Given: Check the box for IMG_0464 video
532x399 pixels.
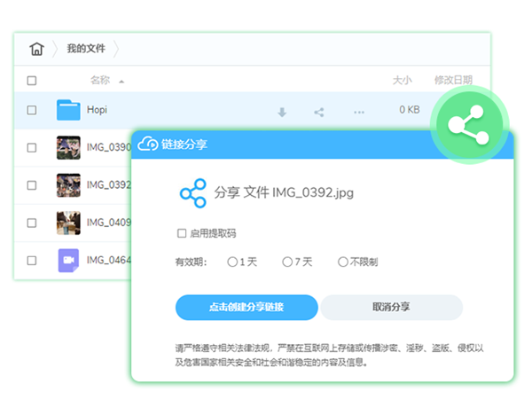Looking at the screenshot, I should click(x=32, y=261).
